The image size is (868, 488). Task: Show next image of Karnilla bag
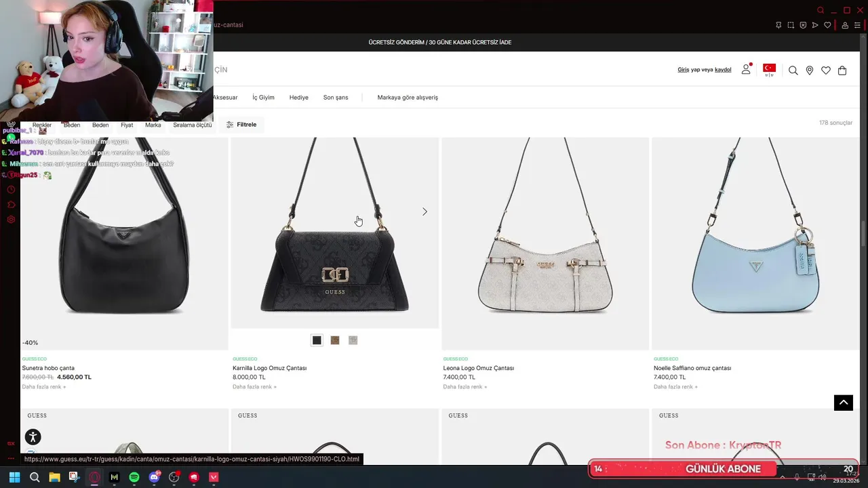[x=425, y=211]
